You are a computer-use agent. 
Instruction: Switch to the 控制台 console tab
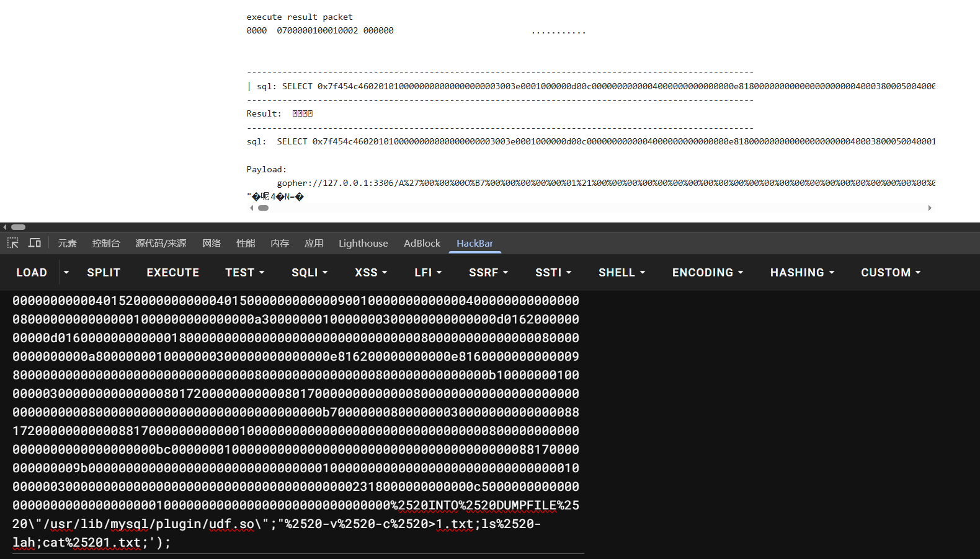(106, 244)
